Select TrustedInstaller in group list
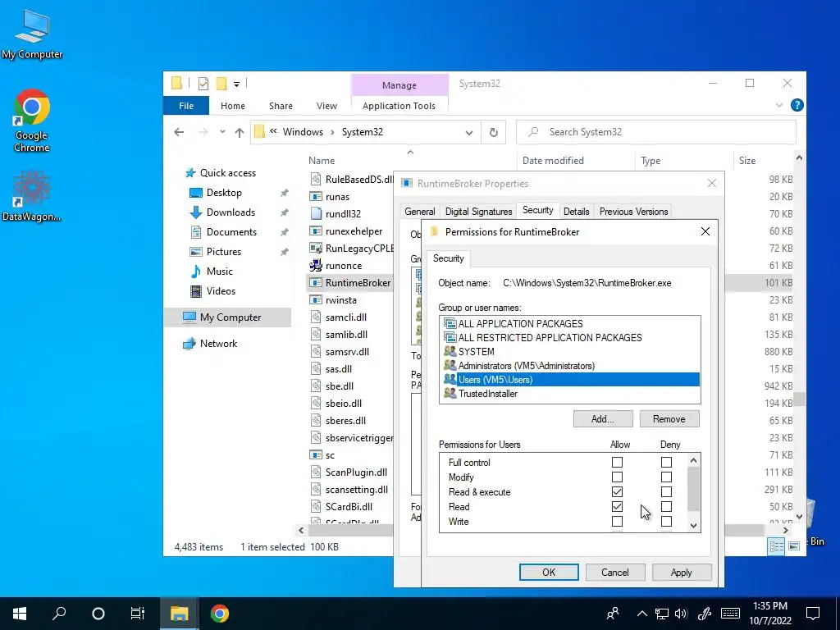840x630 pixels. [x=569, y=394]
